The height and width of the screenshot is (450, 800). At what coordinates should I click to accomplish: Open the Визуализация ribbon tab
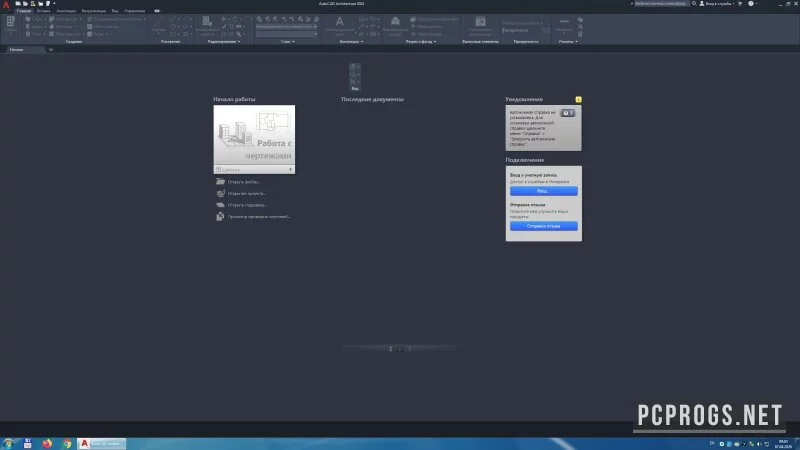pos(94,11)
